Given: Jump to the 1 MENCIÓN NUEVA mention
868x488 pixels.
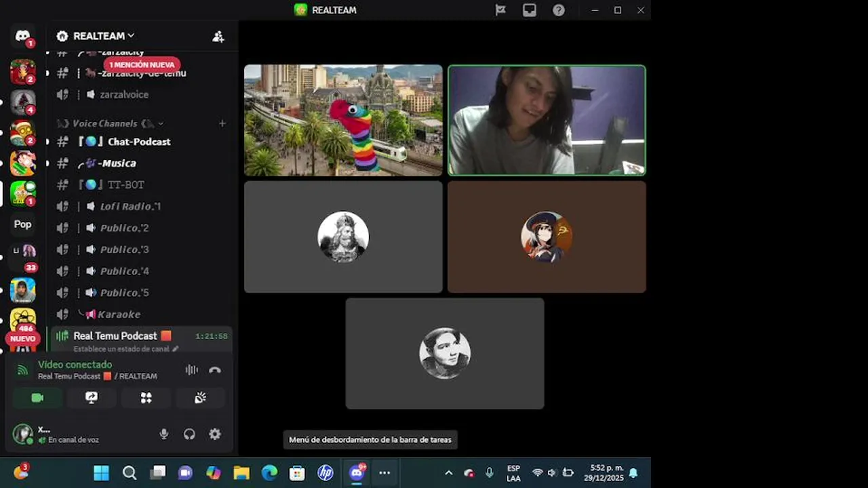Looking at the screenshot, I should [x=142, y=64].
